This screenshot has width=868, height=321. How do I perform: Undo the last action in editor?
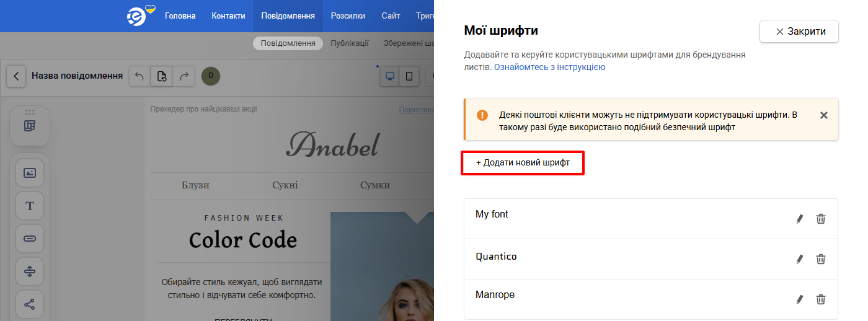tap(139, 76)
